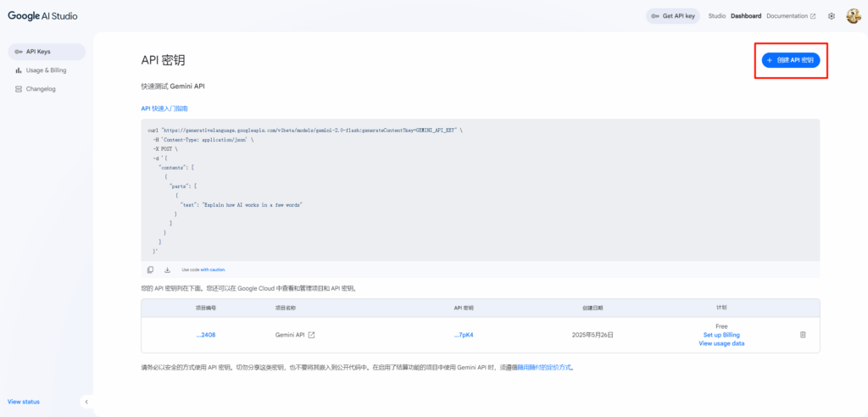Click the Get API key button
This screenshot has width=868, height=417.
672,16
